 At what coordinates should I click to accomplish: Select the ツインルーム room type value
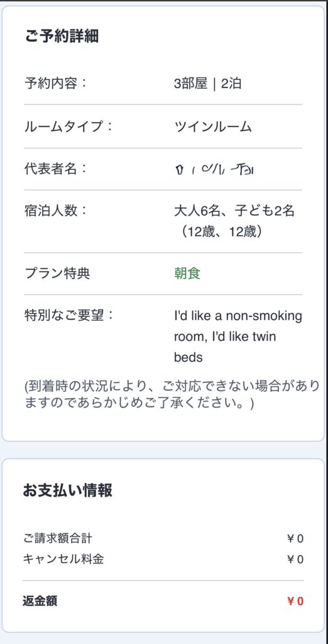[x=213, y=126]
